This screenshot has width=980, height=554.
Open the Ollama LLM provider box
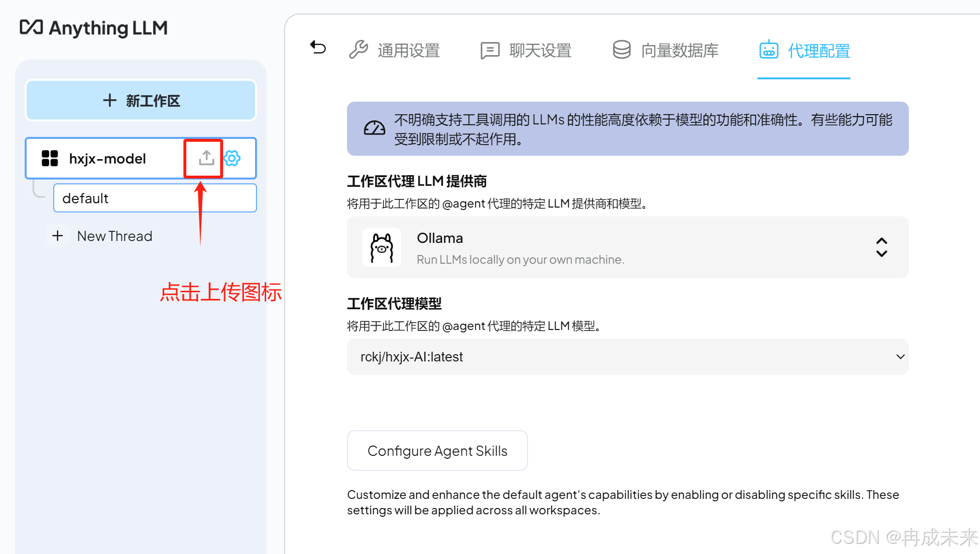click(628, 247)
